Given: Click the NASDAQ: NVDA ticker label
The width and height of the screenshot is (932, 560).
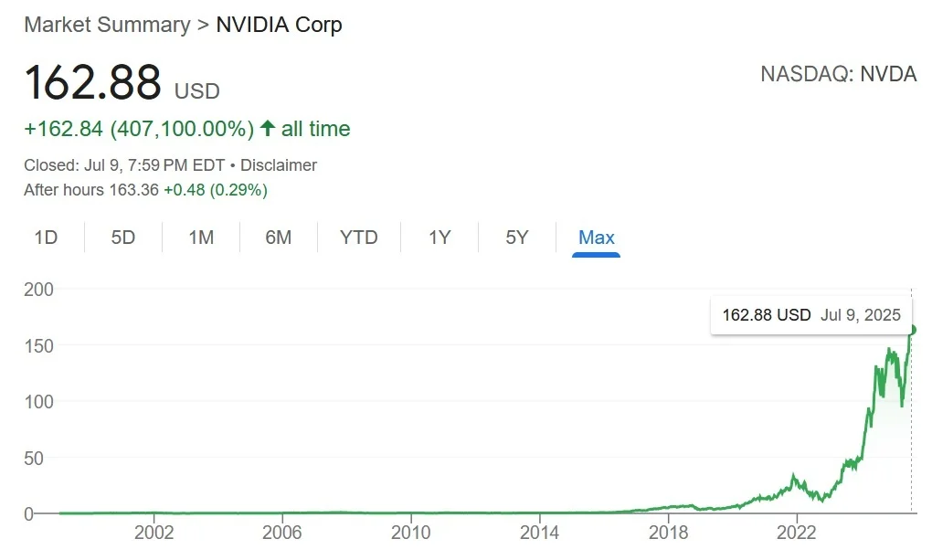Looking at the screenshot, I should pyautogui.click(x=838, y=74).
